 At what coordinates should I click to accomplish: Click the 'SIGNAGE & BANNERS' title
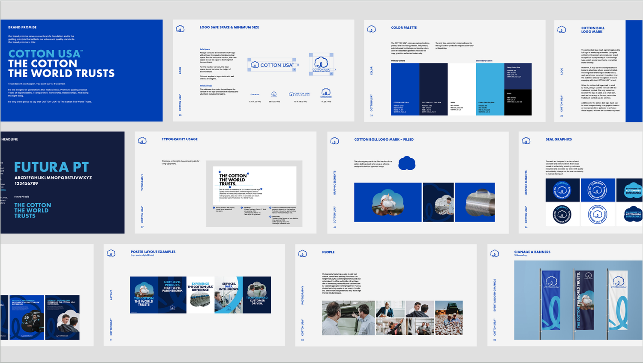point(532,252)
